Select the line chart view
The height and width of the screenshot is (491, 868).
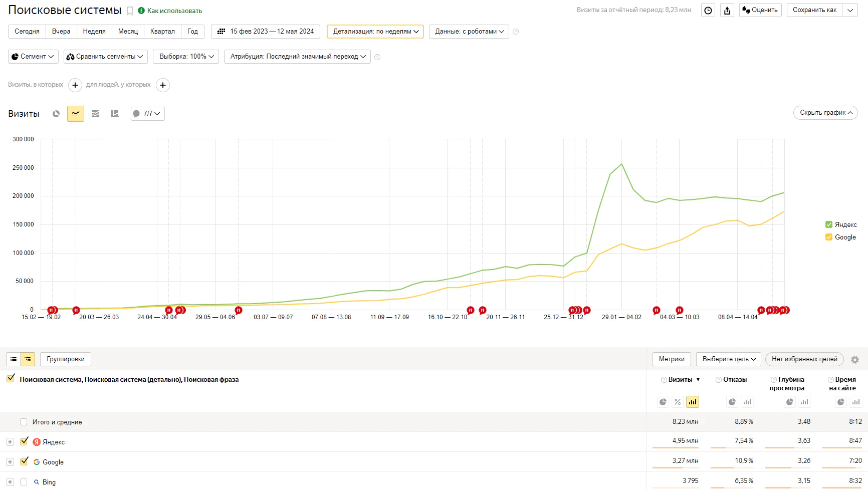(76, 114)
